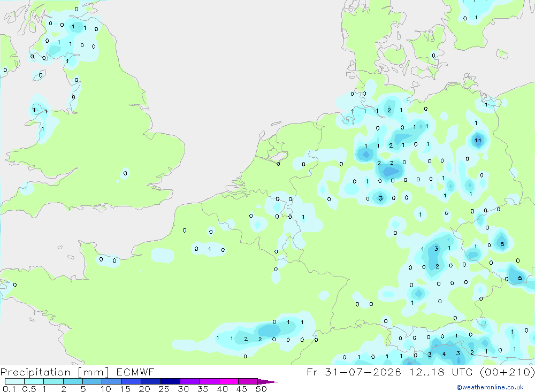Click the '(00+210)' forecast offset label
Image resolution: width=535 pixels, height=392 pixels.
(x=508, y=372)
